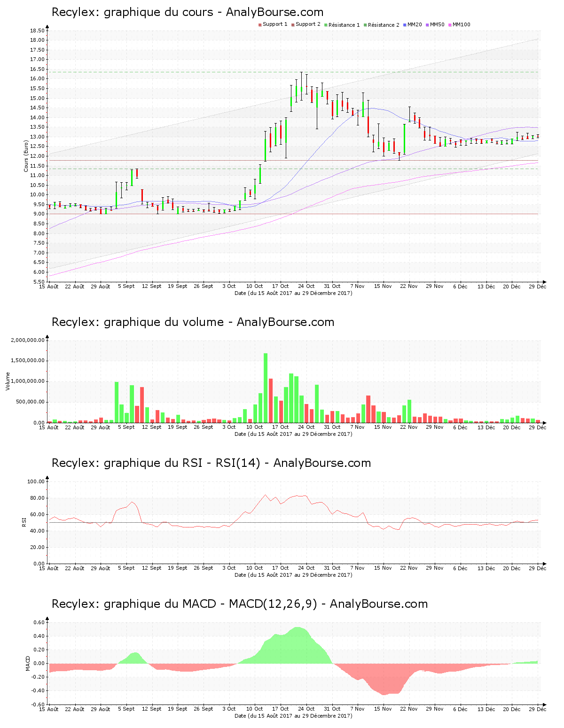Click the date range caption under the price chart

coord(293,293)
